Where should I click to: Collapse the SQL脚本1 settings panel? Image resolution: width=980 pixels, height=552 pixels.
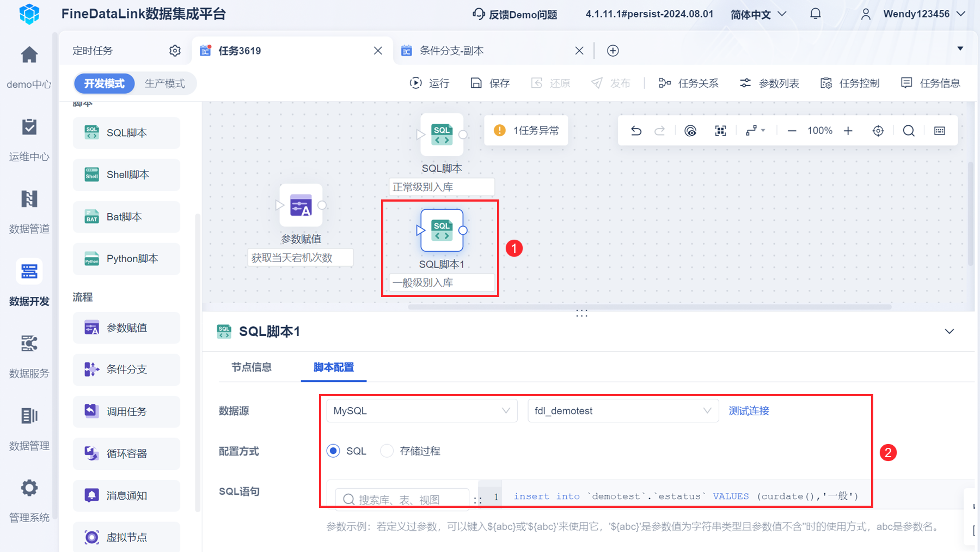click(950, 331)
